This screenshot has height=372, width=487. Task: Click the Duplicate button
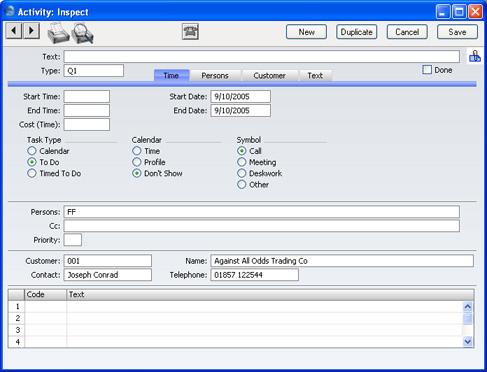[x=357, y=32]
